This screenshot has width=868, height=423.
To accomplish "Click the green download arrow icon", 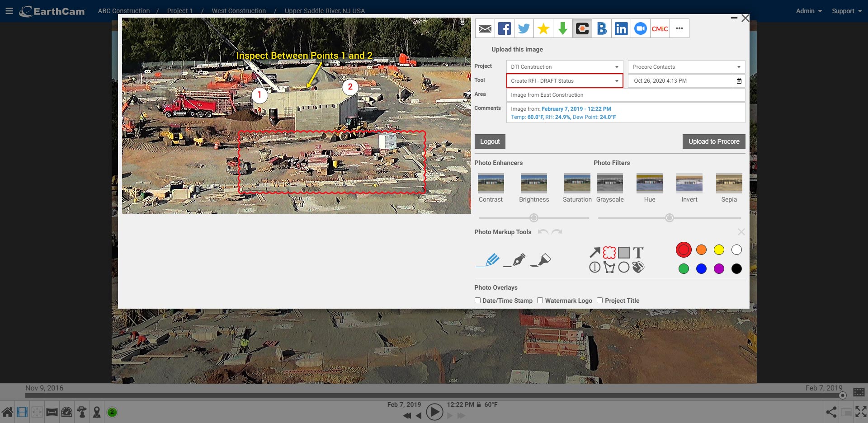I will coord(562,28).
